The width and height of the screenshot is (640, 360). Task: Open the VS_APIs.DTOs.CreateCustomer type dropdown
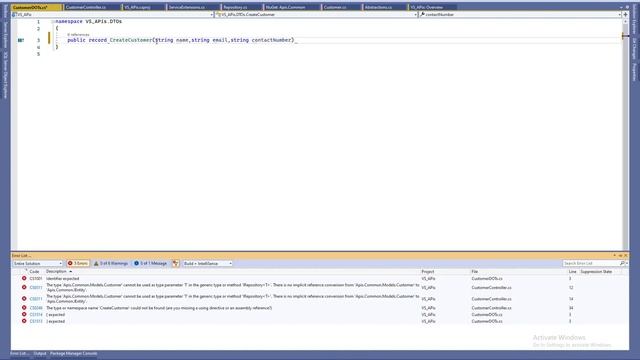[316, 14]
